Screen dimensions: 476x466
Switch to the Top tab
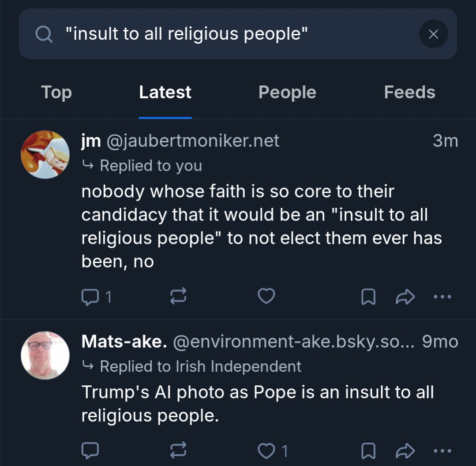56,93
